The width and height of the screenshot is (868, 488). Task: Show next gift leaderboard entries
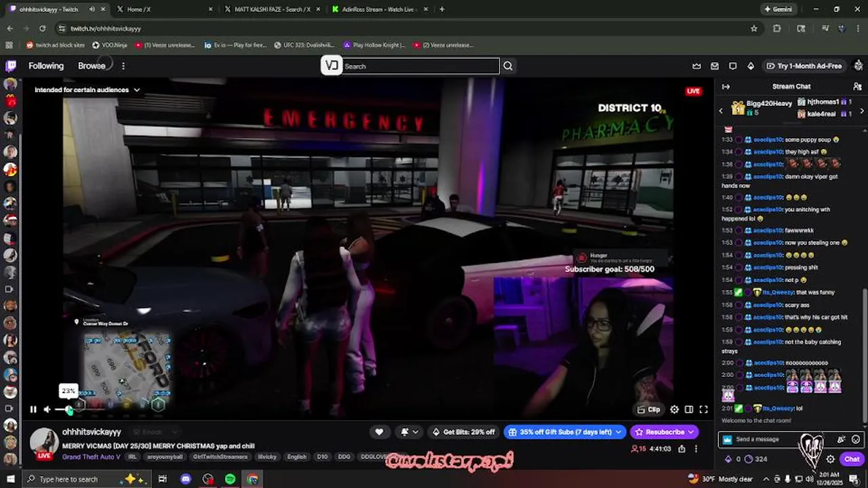pos(862,110)
